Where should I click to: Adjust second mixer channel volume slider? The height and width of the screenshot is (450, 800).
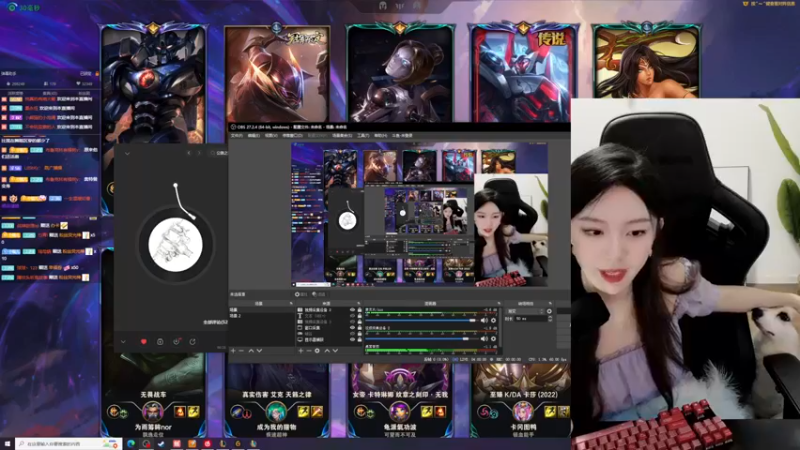pos(422,339)
